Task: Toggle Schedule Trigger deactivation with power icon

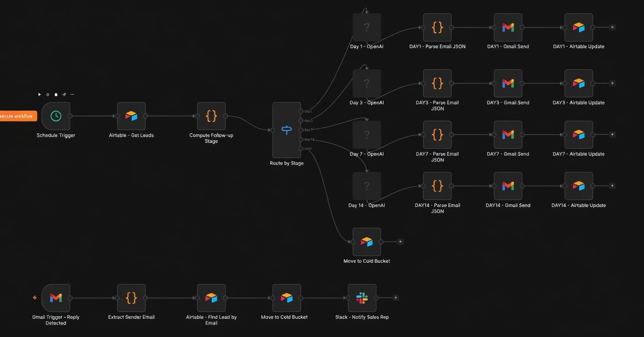Action: pyautogui.click(x=48, y=94)
